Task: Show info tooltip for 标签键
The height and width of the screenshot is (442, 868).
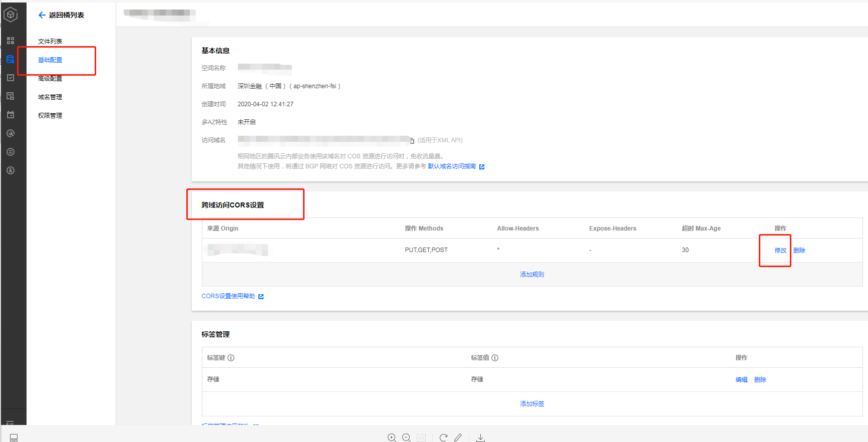Action: [231, 358]
